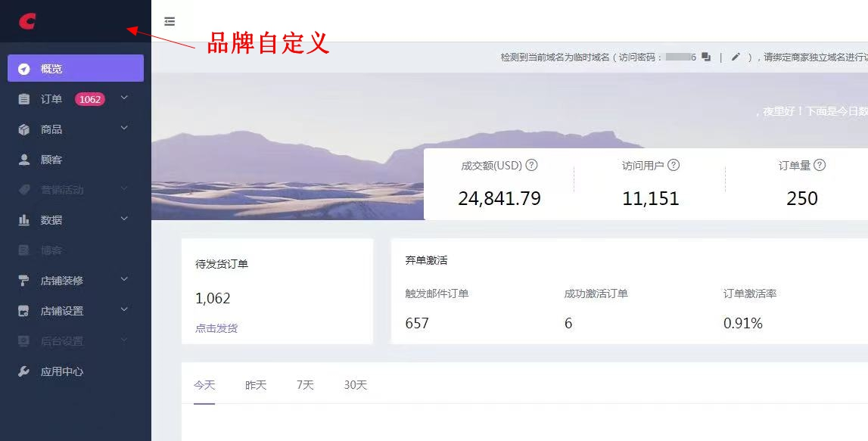Click the 顾客 customer person icon
The height and width of the screenshot is (441, 868).
(x=23, y=159)
